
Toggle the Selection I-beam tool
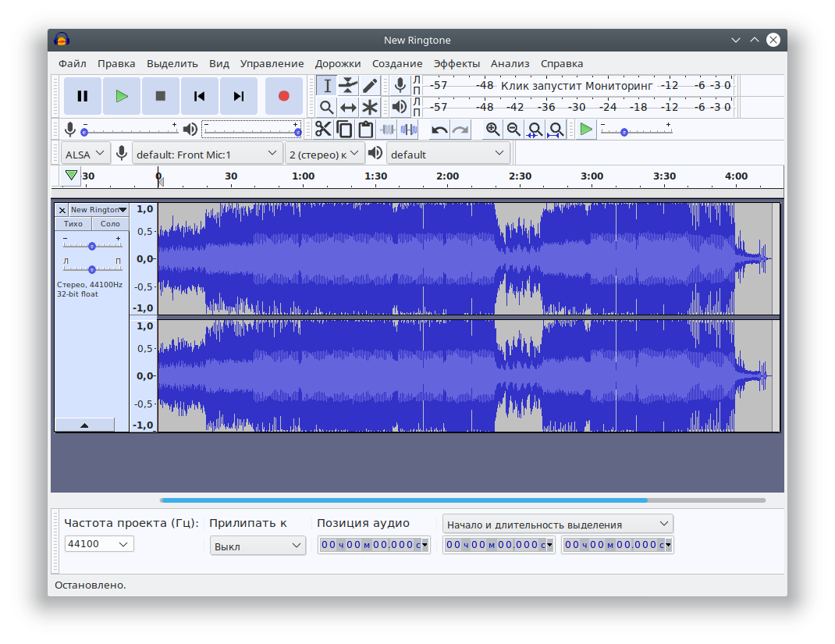327,85
